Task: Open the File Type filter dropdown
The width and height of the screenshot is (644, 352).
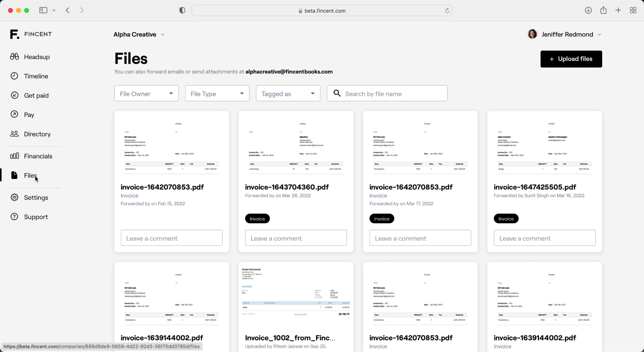Action: [217, 94]
